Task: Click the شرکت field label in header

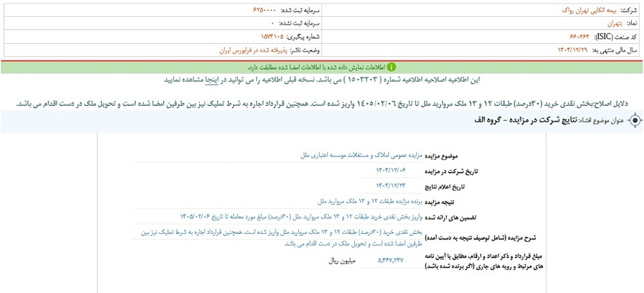Action: pyautogui.click(x=627, y=10)
